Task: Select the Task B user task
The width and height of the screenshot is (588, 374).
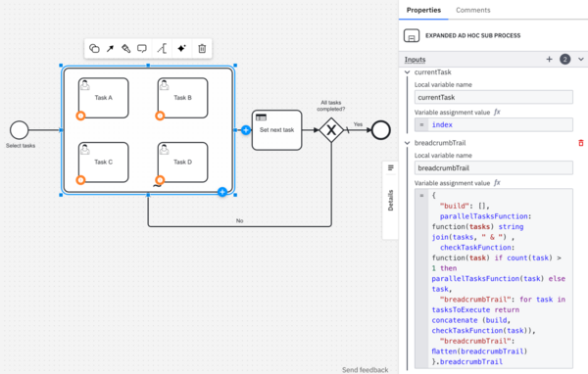Action: [182, 98]
